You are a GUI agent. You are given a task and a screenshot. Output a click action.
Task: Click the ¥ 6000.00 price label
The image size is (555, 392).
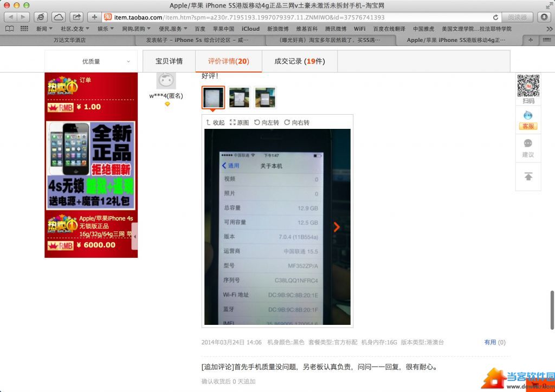pos(96,245)
